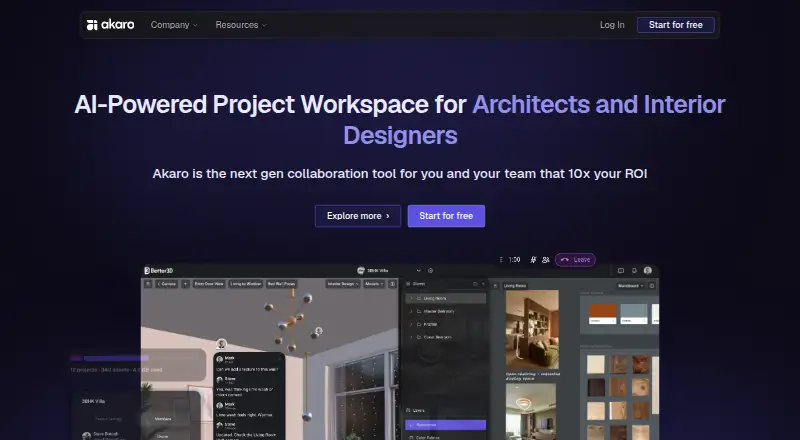Expand the Master Bedroom folder chevron

coord(411,311)
